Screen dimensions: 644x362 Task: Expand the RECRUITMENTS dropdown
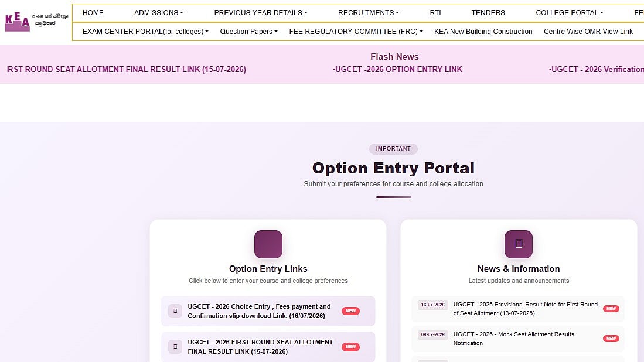pyautogui.click(x=369, y=13)
